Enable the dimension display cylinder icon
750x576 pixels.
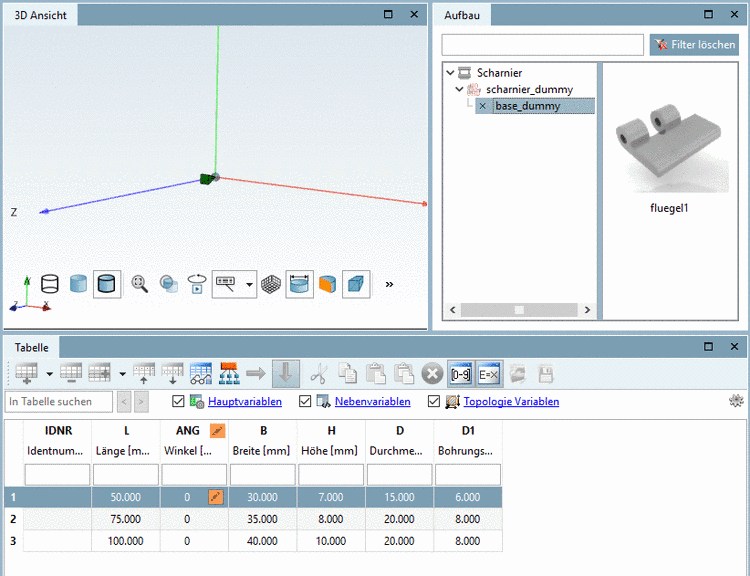pos(299,284)
